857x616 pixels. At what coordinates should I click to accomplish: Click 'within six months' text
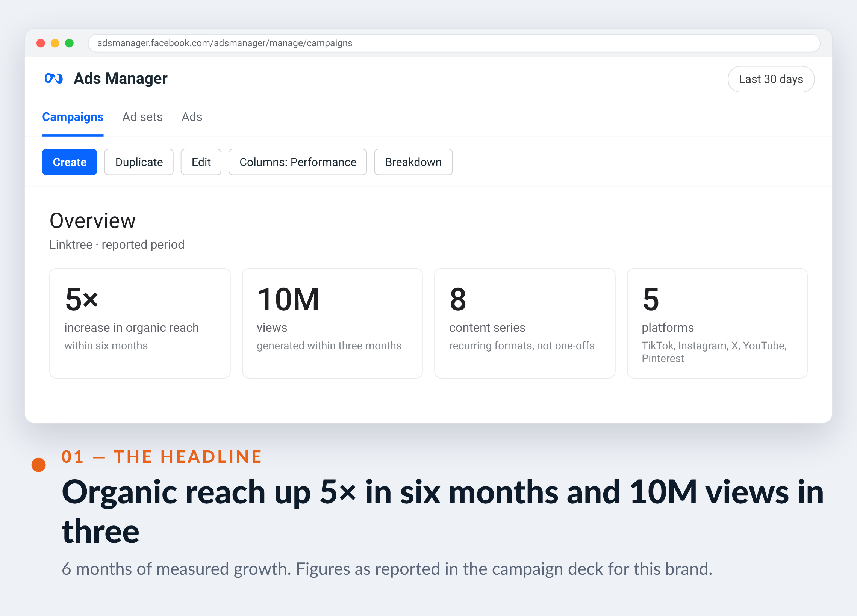pos(106,346)
